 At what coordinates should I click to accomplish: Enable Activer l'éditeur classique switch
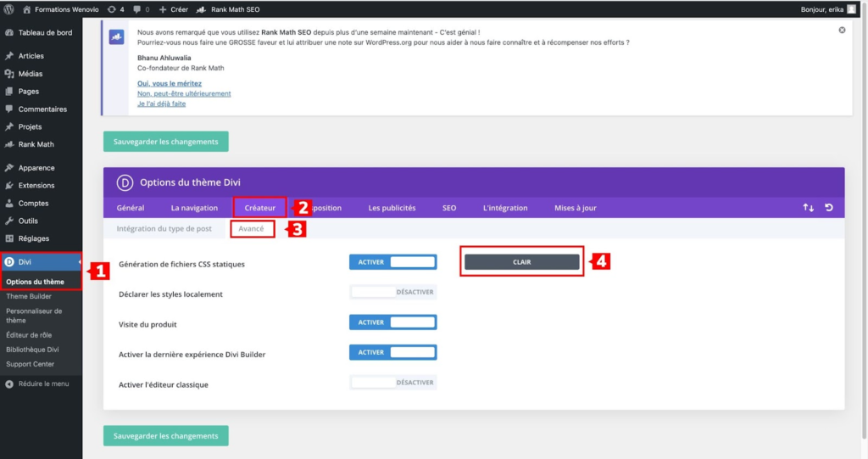[393, 383]
